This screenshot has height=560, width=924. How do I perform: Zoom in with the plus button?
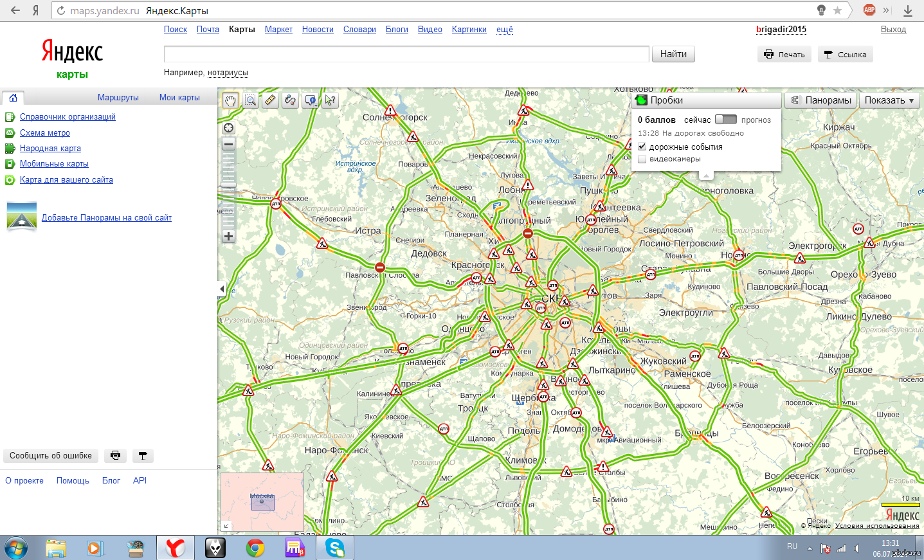(x=228, y=236)
